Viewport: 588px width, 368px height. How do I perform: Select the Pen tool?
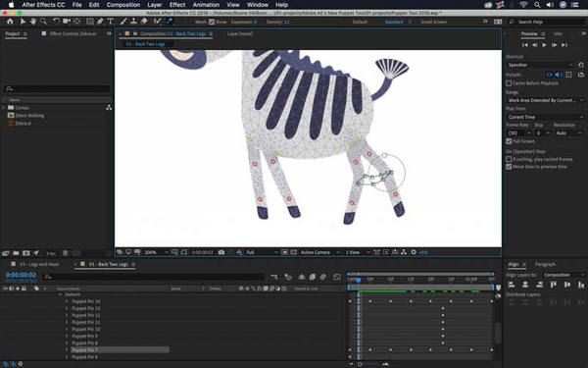(x=100, y=22)
